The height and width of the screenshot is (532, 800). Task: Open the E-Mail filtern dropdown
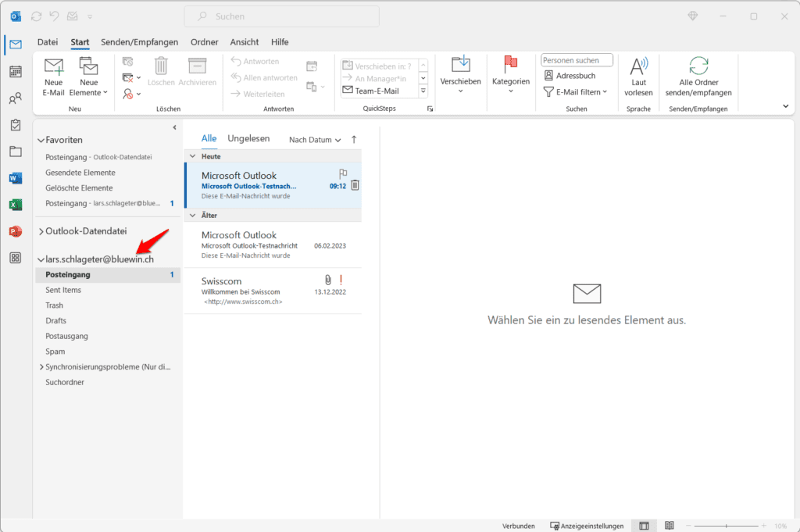tap(576, 92)
